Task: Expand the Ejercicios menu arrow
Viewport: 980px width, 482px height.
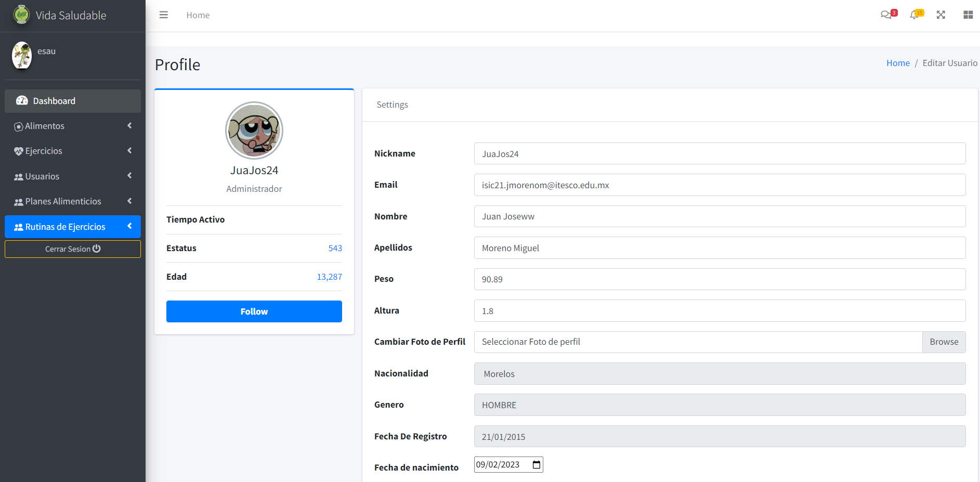Action: pos(129,151)
